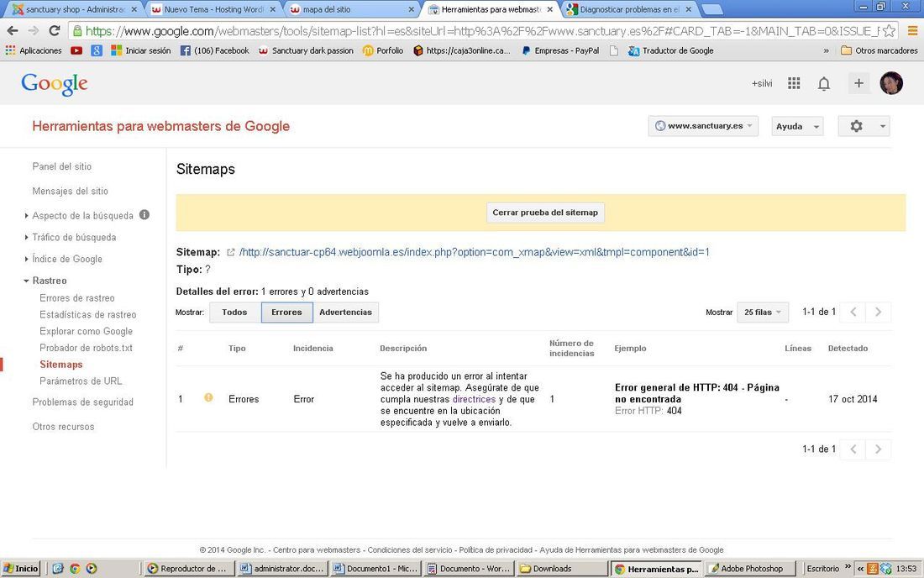Click Cerrar prueba del sitemap button
The width and height of the screenshot is (924, 578).
(545, 213)
